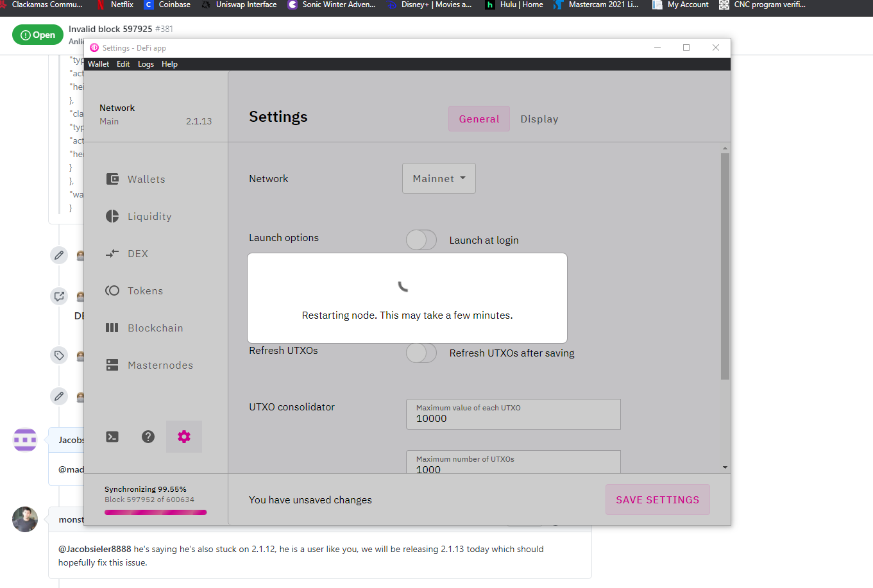Open the Masternodes server icon
Image resolution: width=873 pixels, height=588 pixels.
click(112, 365)
